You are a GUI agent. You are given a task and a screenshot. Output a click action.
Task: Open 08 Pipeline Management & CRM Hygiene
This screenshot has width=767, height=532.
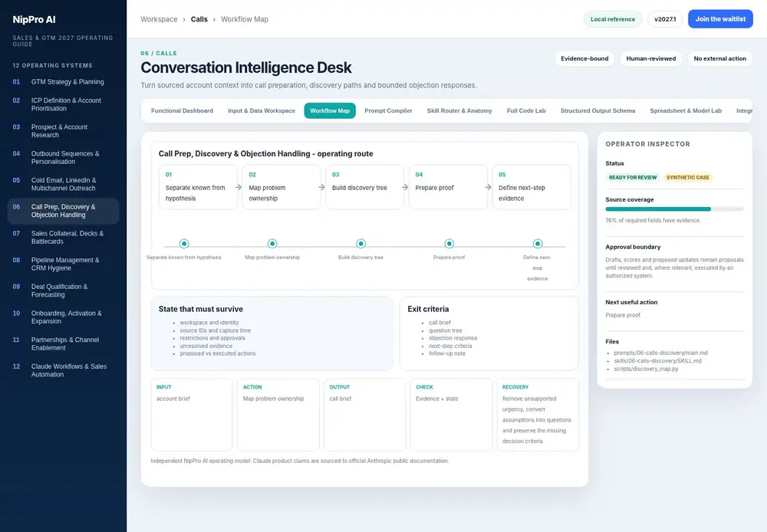click(63, 264)
